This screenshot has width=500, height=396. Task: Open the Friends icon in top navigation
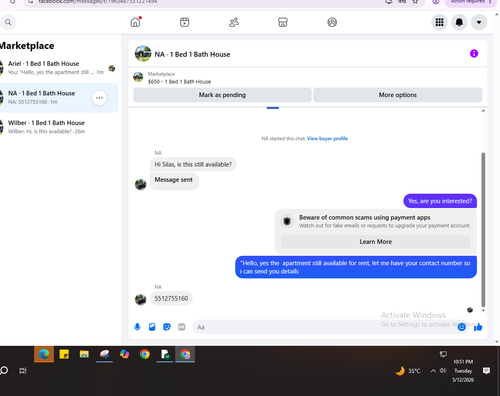pos(234,22)
